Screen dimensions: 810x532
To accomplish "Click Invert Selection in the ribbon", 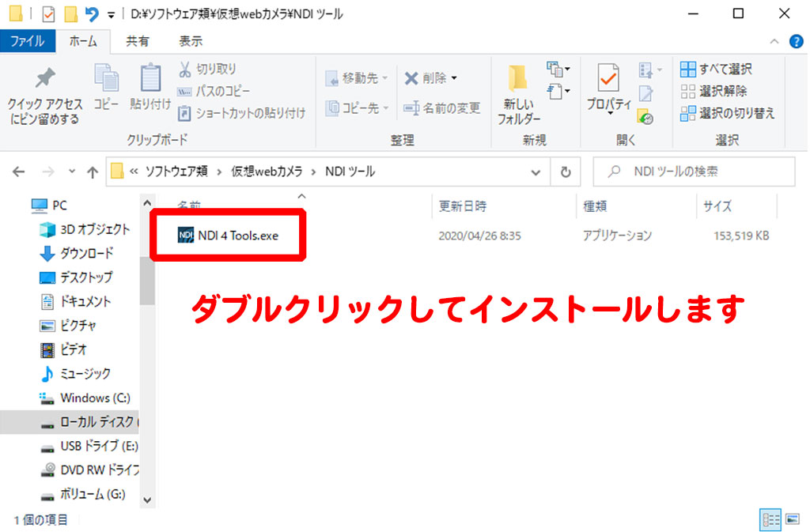I will 727,113.
